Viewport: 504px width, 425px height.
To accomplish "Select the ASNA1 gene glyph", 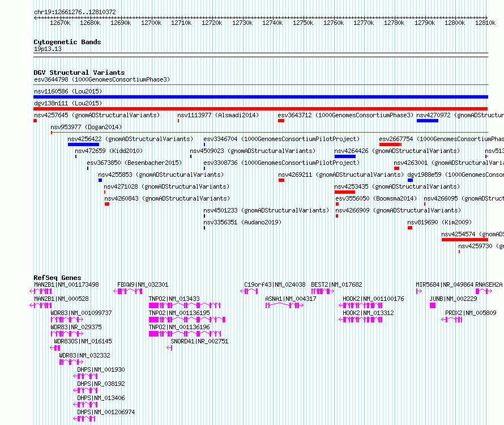I will (x=283, y=305).
